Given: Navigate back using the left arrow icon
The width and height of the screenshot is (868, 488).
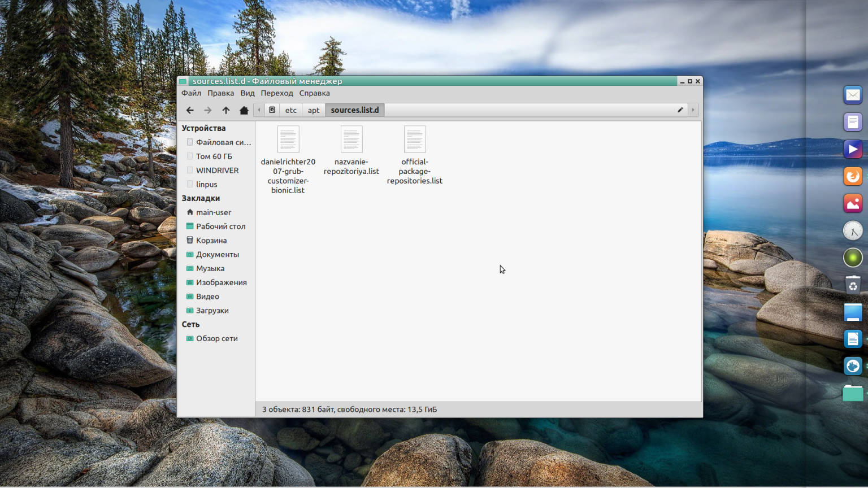Looking at the screenshot, I should pyautogui.click(x=190, y=110).
